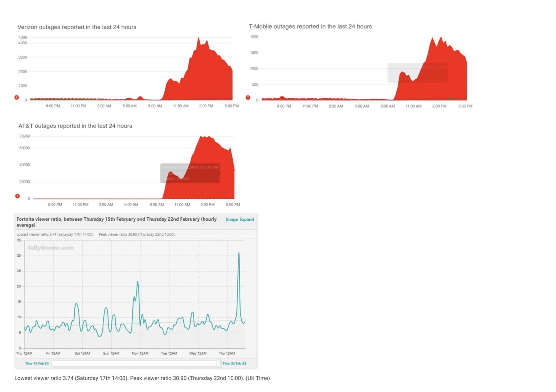Click the '5:00 PM' label under Verizon chart

tap(232, 106)
